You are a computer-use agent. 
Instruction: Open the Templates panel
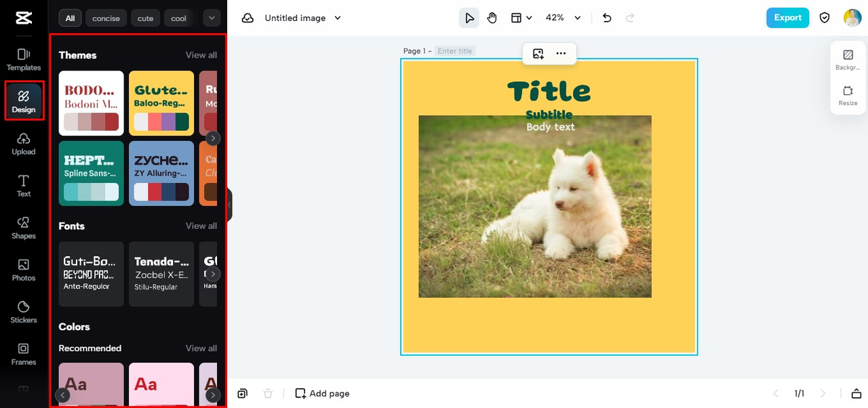pos(24,59)
